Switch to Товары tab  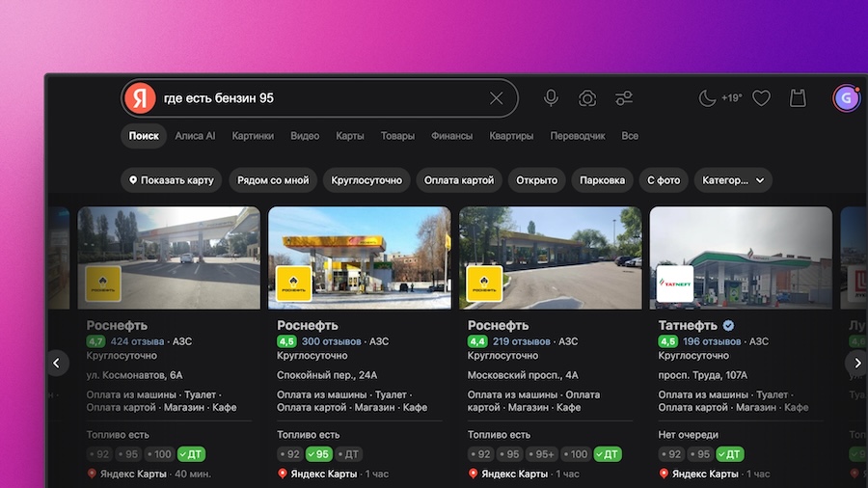click(x=397, y=136)
